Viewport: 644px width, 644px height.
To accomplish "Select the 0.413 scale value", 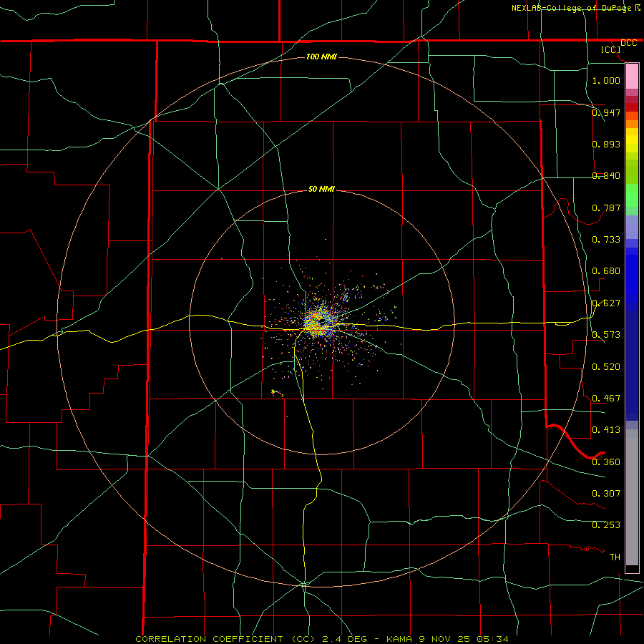I will 606,429.
